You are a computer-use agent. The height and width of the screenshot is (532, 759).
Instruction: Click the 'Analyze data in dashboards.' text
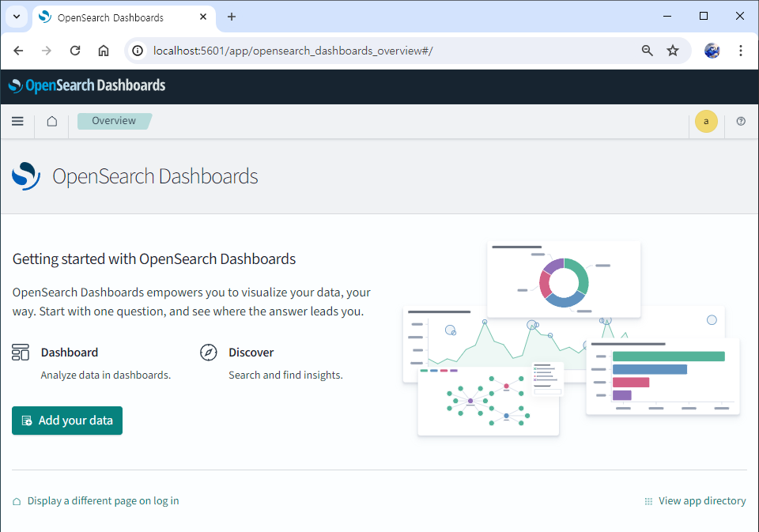coord(105,375)
